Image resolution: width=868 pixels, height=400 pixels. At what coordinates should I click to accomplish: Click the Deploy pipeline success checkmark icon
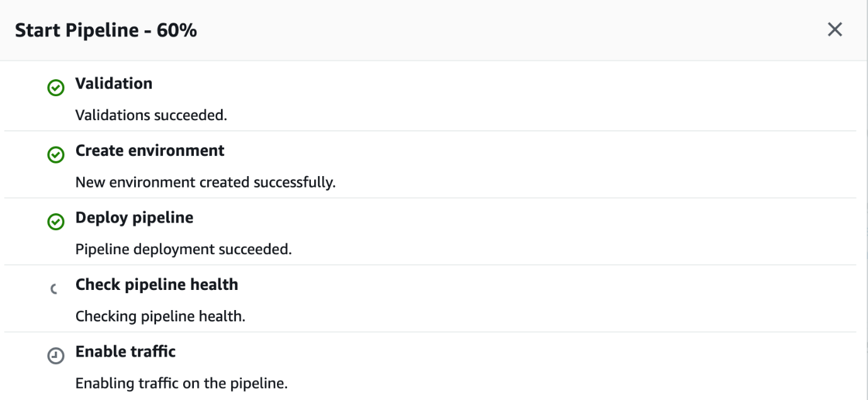(x=56, y=221)
